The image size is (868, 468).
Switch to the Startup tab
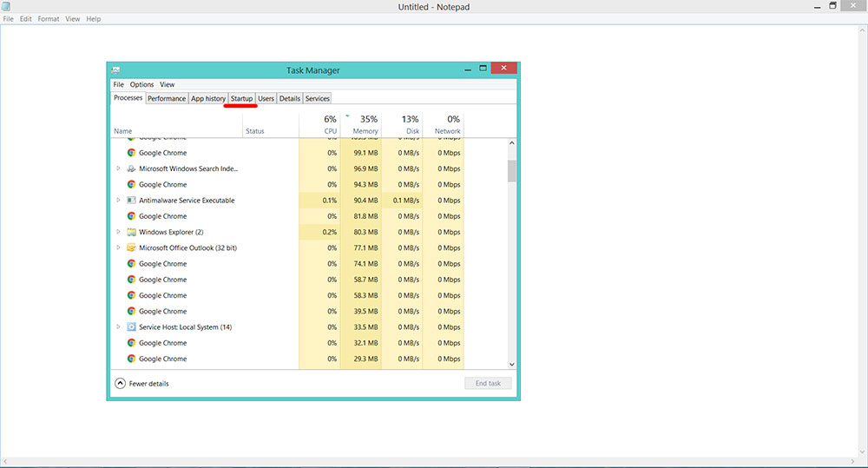pyautogui.click(x=242, y=99)
